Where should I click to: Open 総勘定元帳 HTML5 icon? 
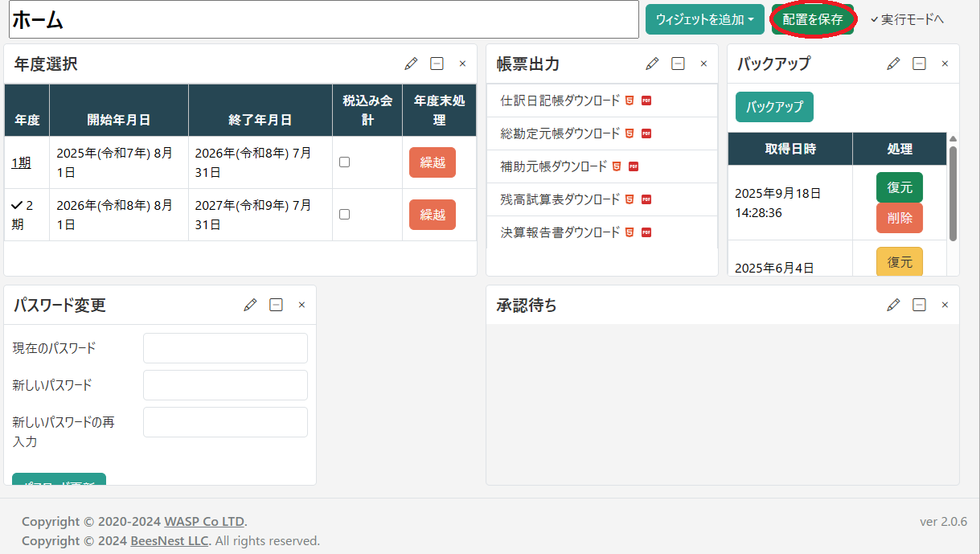(629, 133)
